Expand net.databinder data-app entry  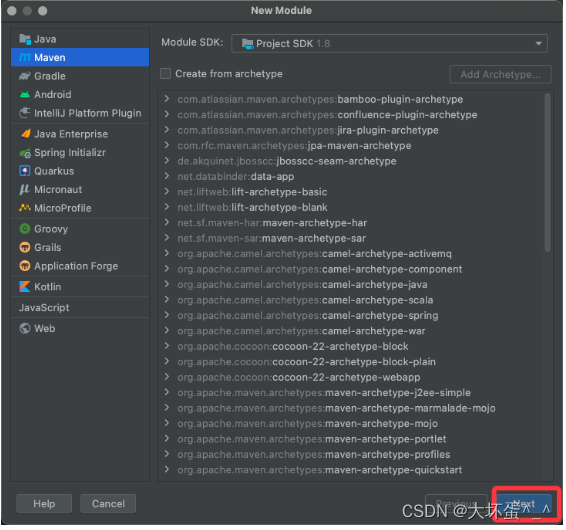point(167,176)
